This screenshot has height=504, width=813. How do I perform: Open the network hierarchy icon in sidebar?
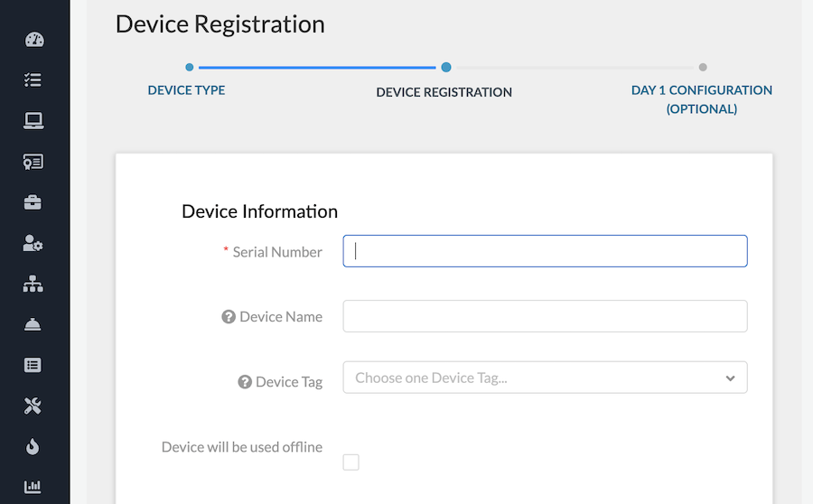[x=33, y=284]
